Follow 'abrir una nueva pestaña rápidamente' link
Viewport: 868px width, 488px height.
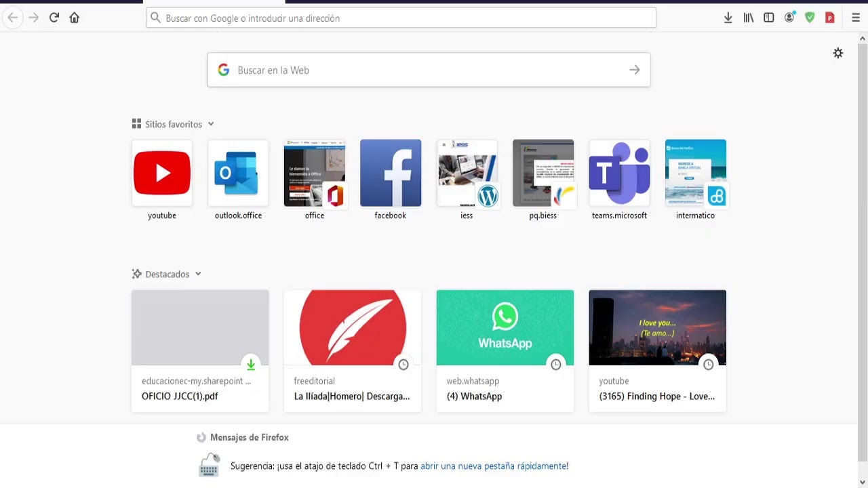coord(493,466)
